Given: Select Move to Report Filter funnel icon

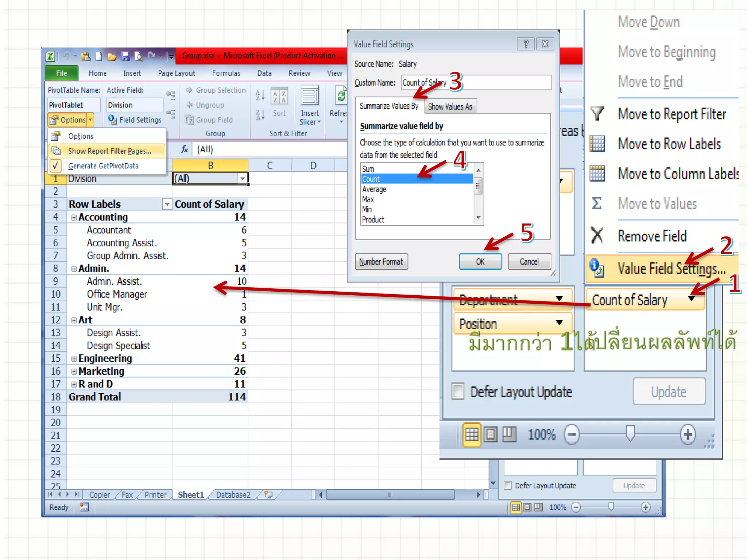Looking at the screenshot, I should pyautogui.click(x=597, y=114).
